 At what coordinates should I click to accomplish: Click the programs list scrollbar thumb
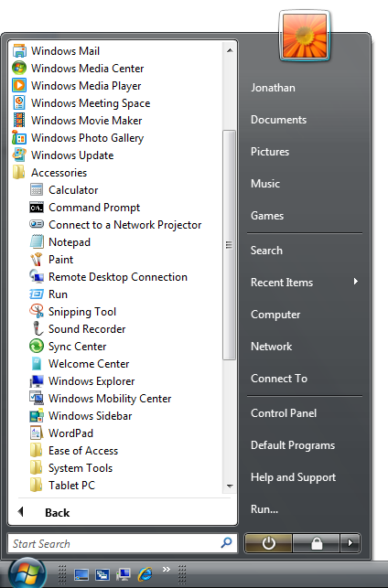click(229, 245)
